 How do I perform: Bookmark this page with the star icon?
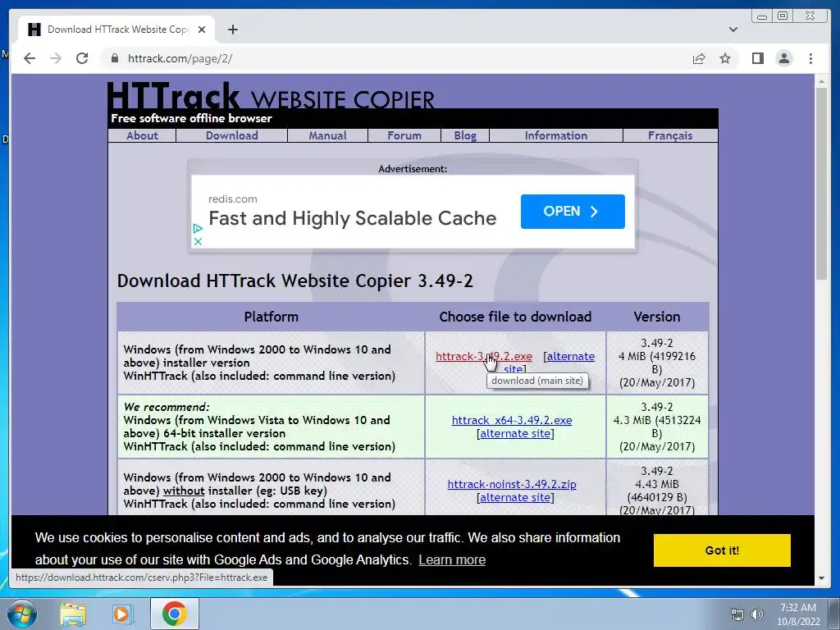[725, 58]
